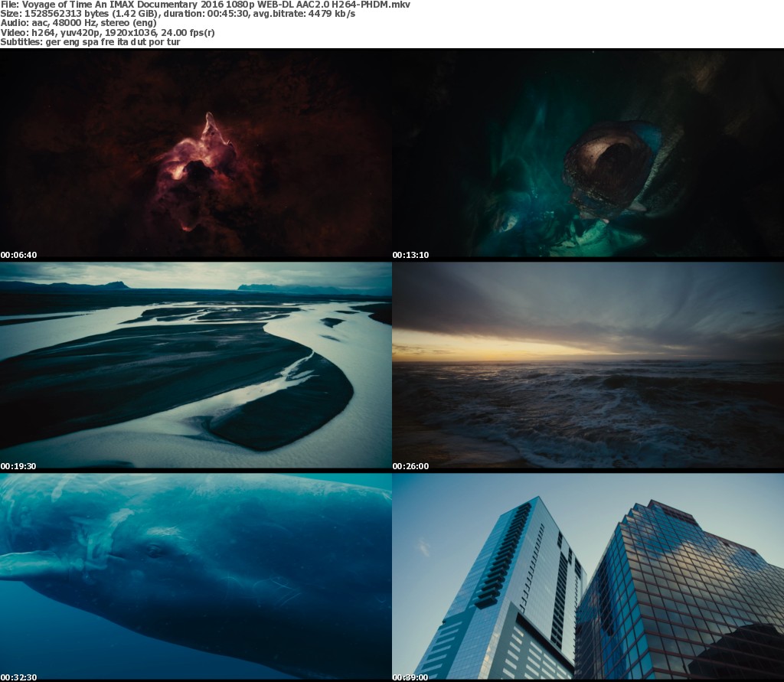Click the red nebula thumbnail
This screenshot has width=784, height=682.
click(x=196, y=153)
